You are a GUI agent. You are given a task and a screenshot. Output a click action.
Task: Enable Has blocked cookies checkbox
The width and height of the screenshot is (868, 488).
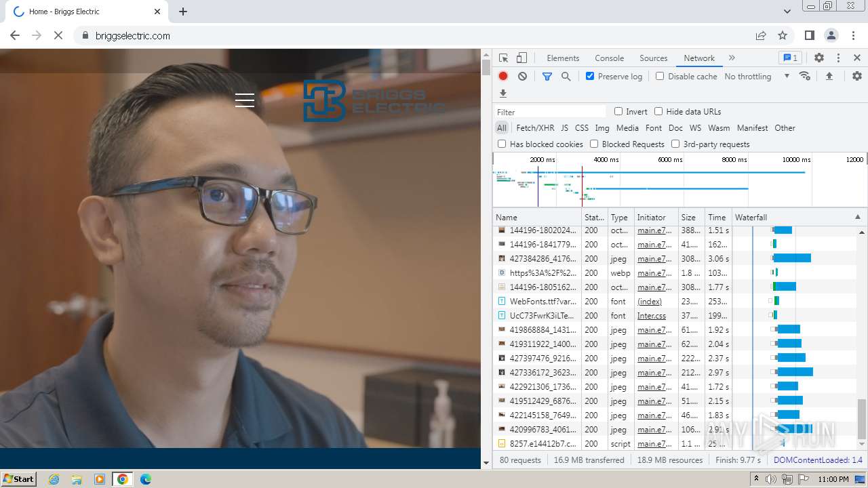pyautogui.click(x=502, y=144)
